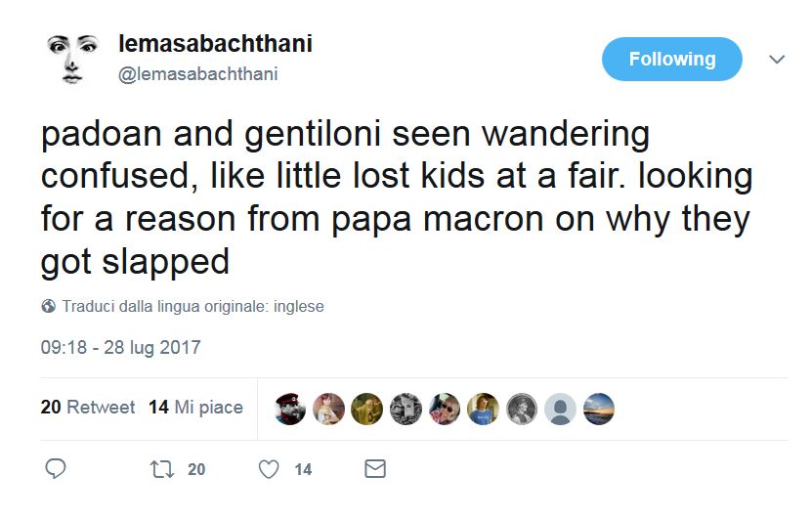The height and width of the screenshot is (519, 812).
Task: Click the avatar of person wearing sunglasses
Action: pyautogui.click(x=445, y=409)
